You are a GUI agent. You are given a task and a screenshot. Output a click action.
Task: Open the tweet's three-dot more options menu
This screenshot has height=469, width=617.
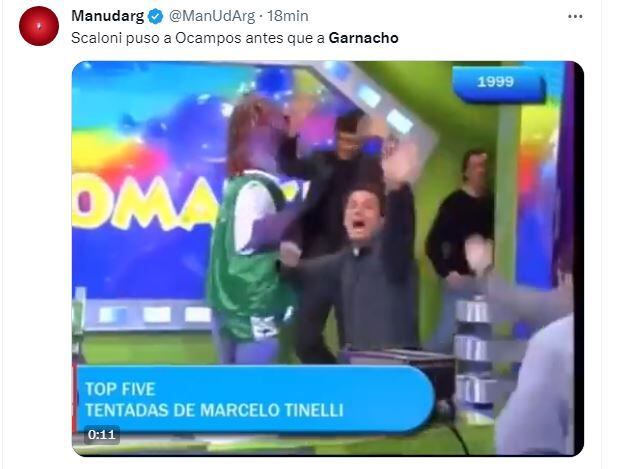click(575, 17)
